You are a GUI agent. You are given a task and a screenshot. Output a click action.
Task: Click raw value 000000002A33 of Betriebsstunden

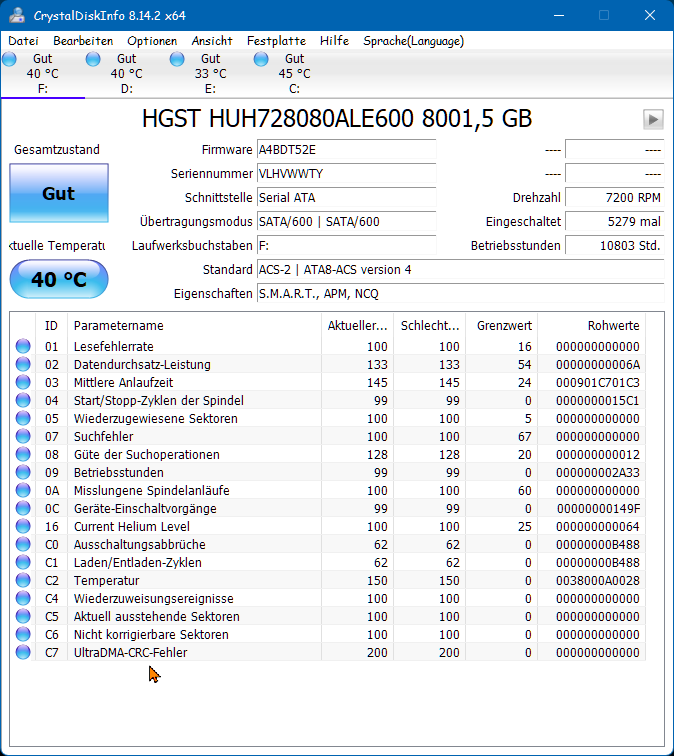pos(597,472)
